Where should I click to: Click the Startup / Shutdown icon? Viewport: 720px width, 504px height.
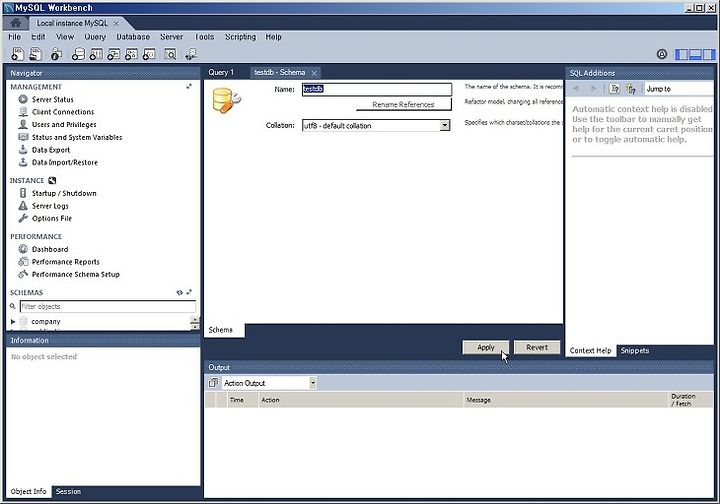[x=23, y=193]
